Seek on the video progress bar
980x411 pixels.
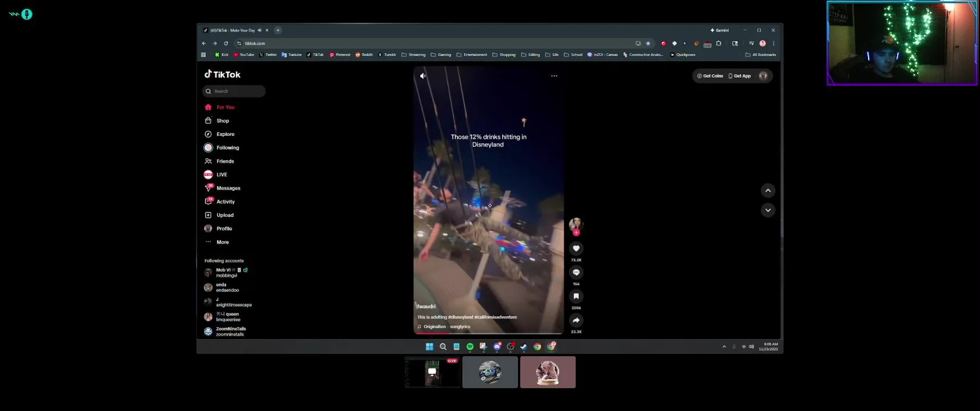(x=488, y=333)
